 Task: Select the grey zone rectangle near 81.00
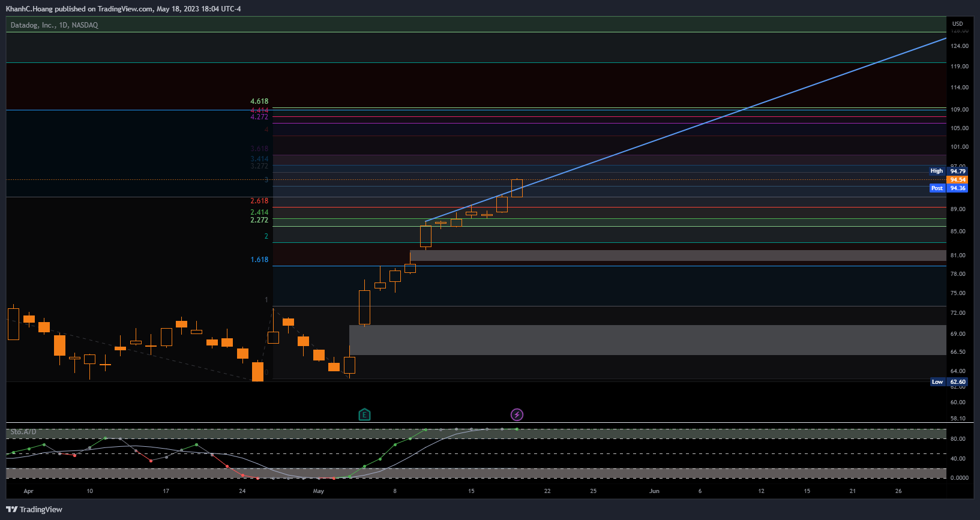678,256
